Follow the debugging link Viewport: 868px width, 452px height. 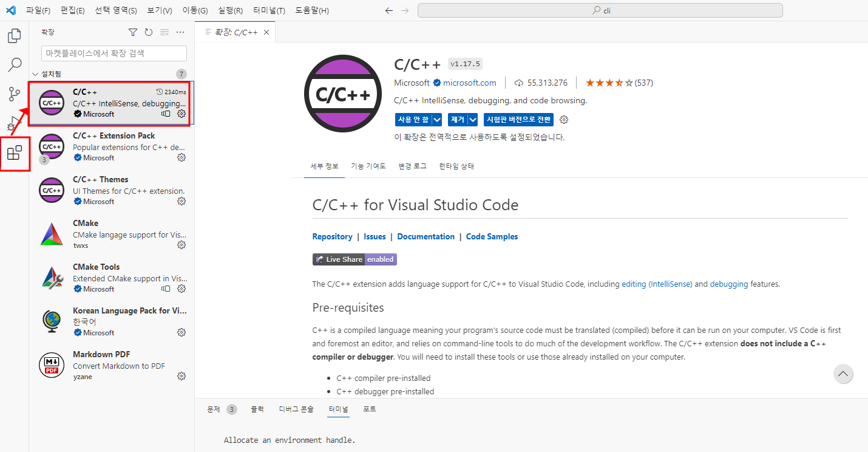pos(728,284)
